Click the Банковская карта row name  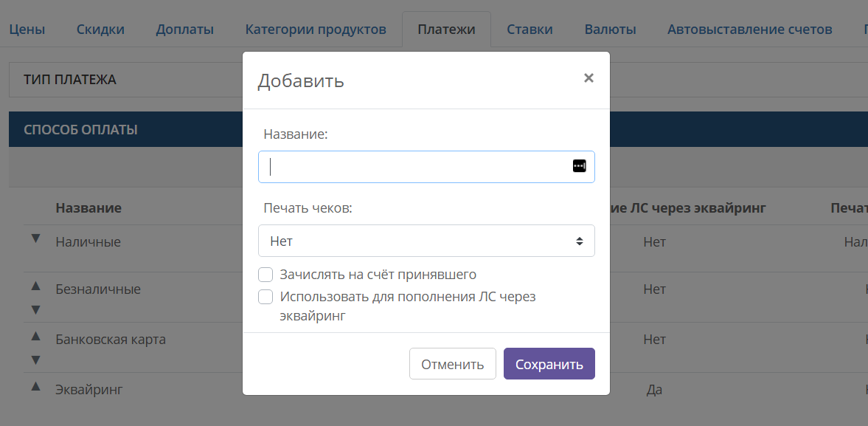pos(111,339)
